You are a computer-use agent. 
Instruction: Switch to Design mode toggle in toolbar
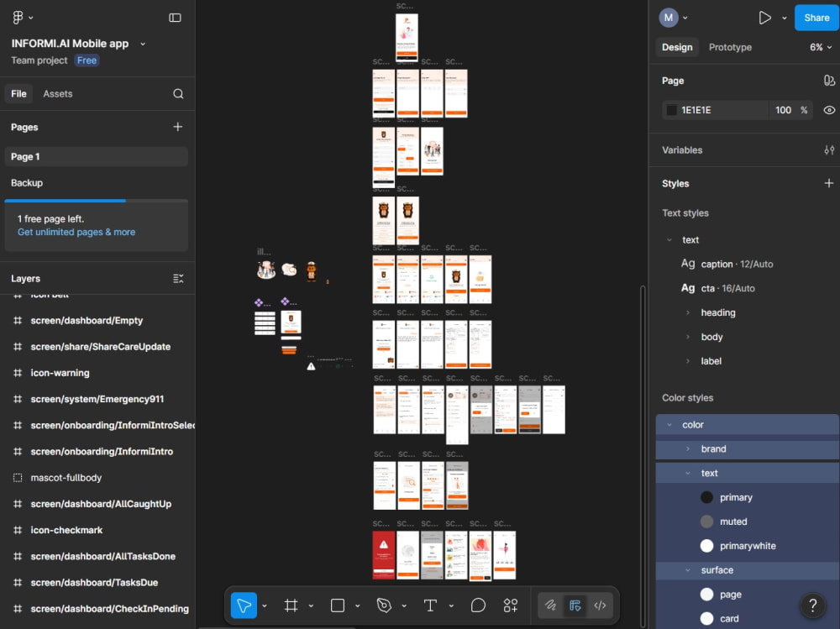pos(575,605)
